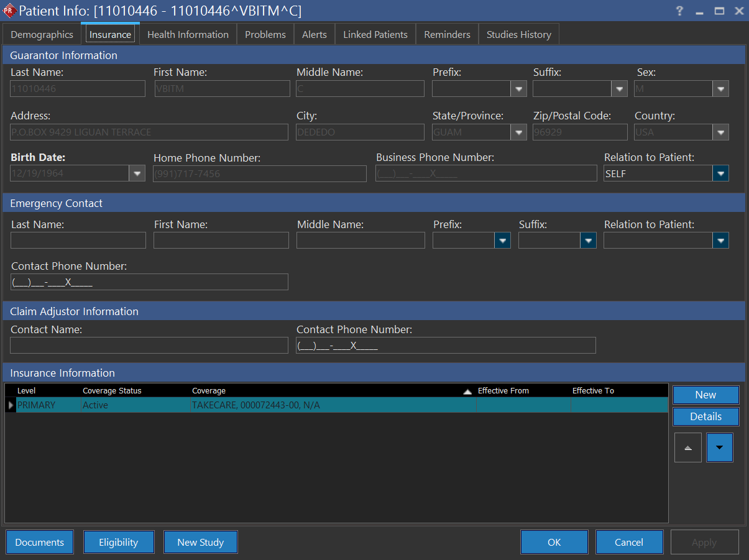The height and width of the screenshot is (560, 749).
Task: Open Emergency Contact Relation to Patient dropdown
Action: pos(720,241)
